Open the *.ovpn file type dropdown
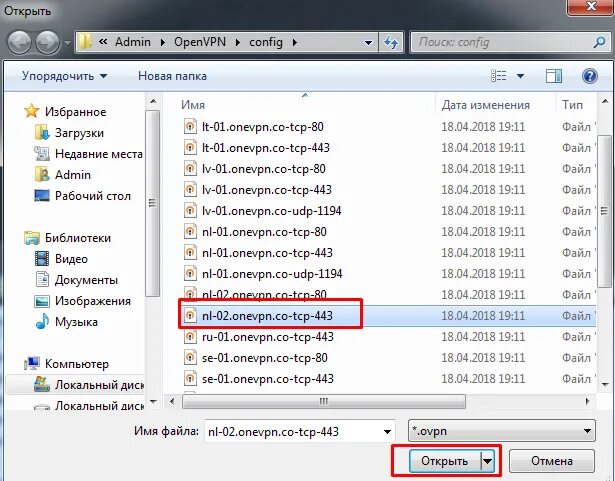Viewport: 615px width, 481px height. 502,431
